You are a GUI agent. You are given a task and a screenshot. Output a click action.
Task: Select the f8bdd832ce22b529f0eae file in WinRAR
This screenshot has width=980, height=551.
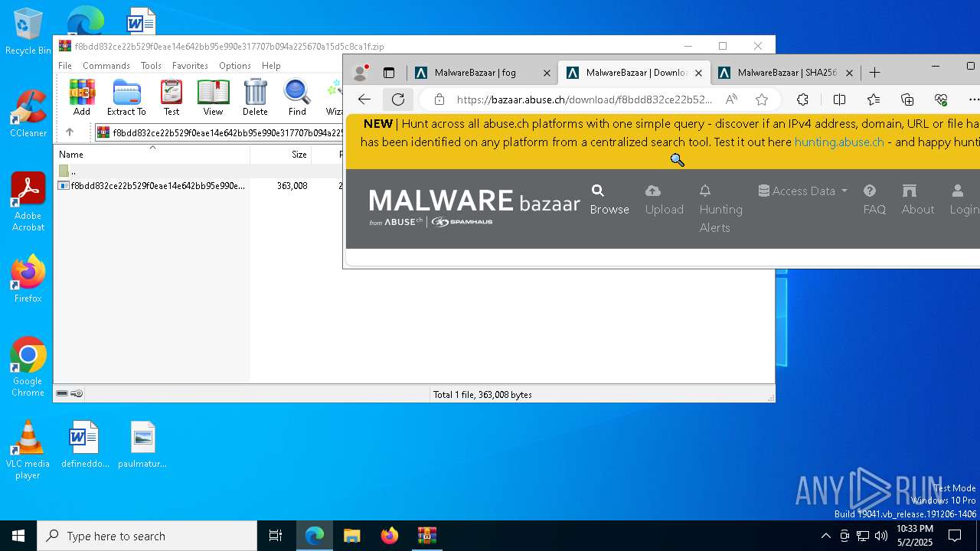click(152, 186)
